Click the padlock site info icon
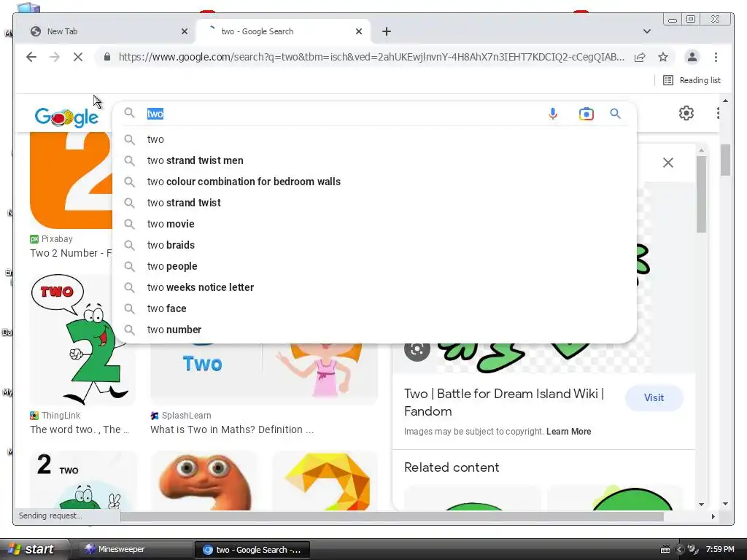The image size is (747, 560). [107, 57]
